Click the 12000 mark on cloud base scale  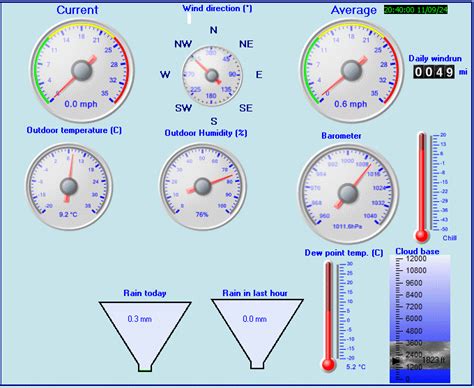pos(416,259)
